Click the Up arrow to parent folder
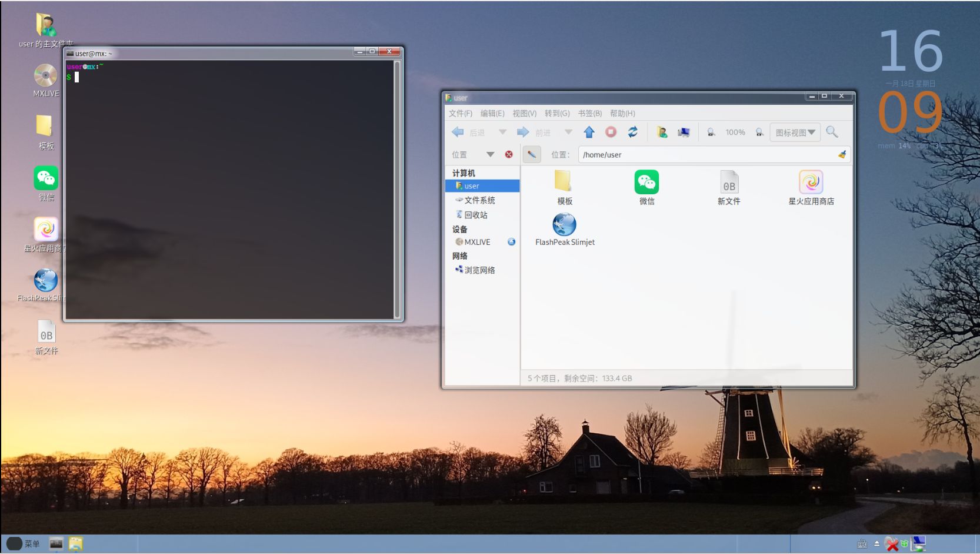The height and width of the screenshot is (554, 980). point(589,132)
